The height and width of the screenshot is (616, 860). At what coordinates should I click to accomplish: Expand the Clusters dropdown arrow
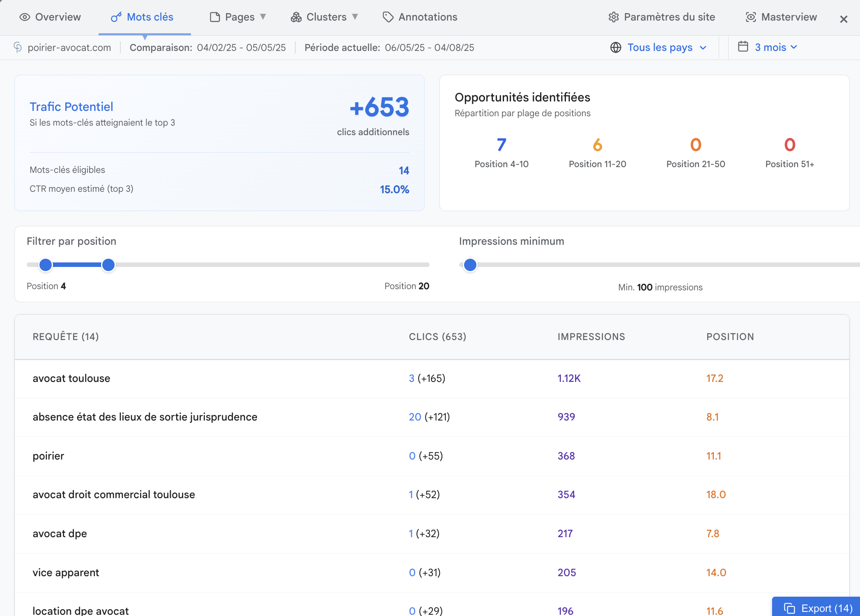coord(355,17)
